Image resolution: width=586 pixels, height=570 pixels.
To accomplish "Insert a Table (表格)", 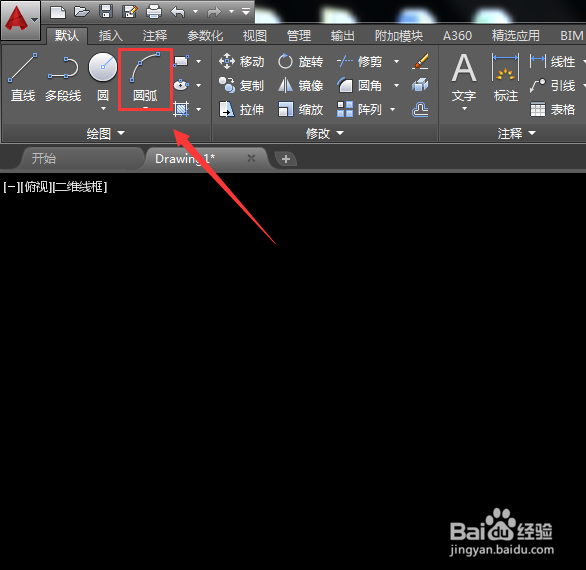I will point(552,110).
